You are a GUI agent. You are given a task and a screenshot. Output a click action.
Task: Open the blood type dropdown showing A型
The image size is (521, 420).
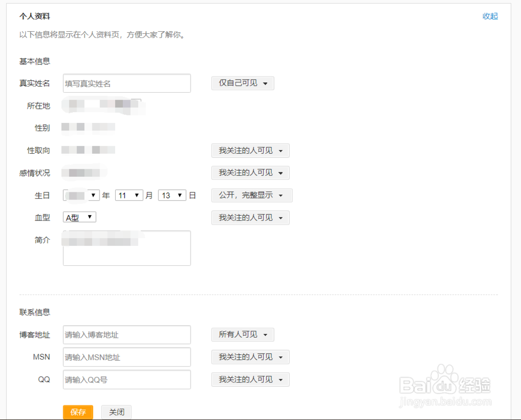click(x=79, y=217)
